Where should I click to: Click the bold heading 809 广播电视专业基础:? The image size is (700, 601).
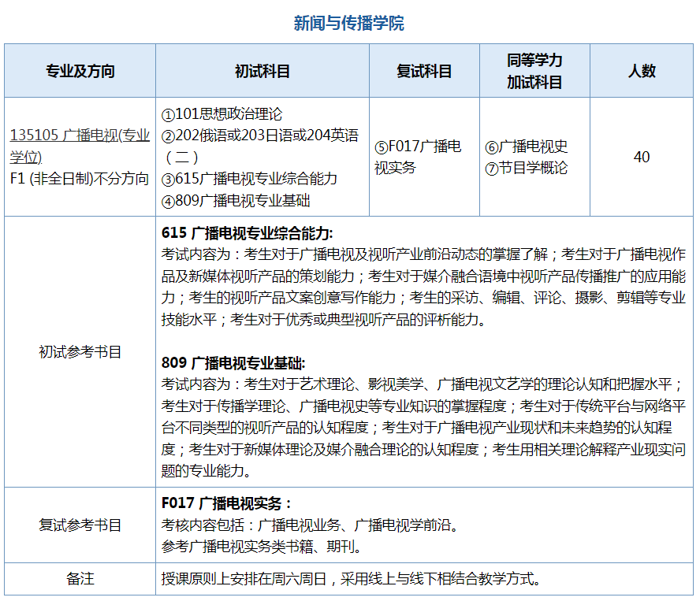pos(233,363)
